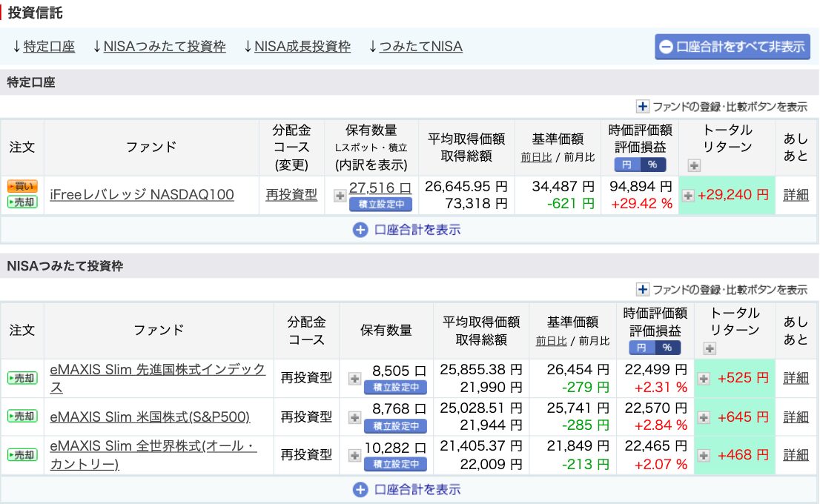Expand 口座合計を表示 under 特定口座 table

pos(407,230)
